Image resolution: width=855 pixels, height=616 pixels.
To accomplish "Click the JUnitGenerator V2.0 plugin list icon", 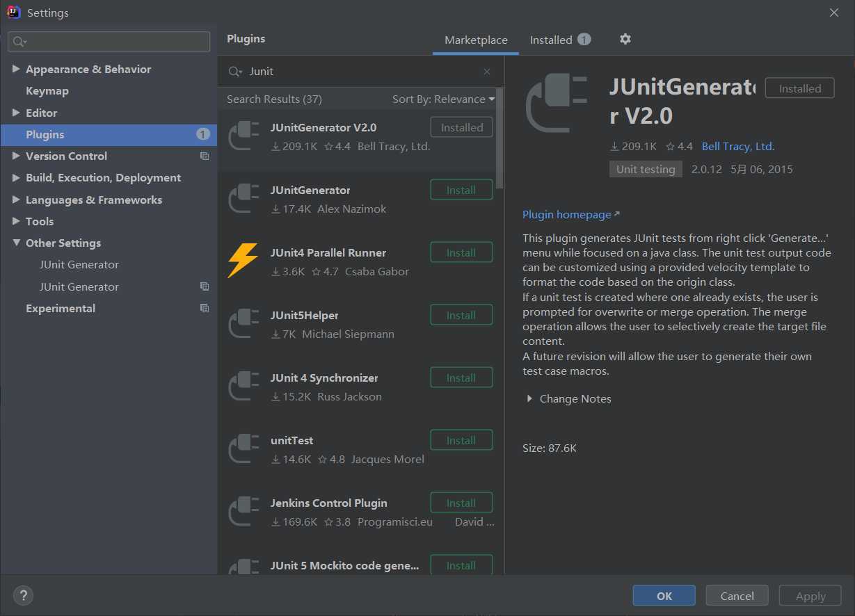I will coord(244,136).
